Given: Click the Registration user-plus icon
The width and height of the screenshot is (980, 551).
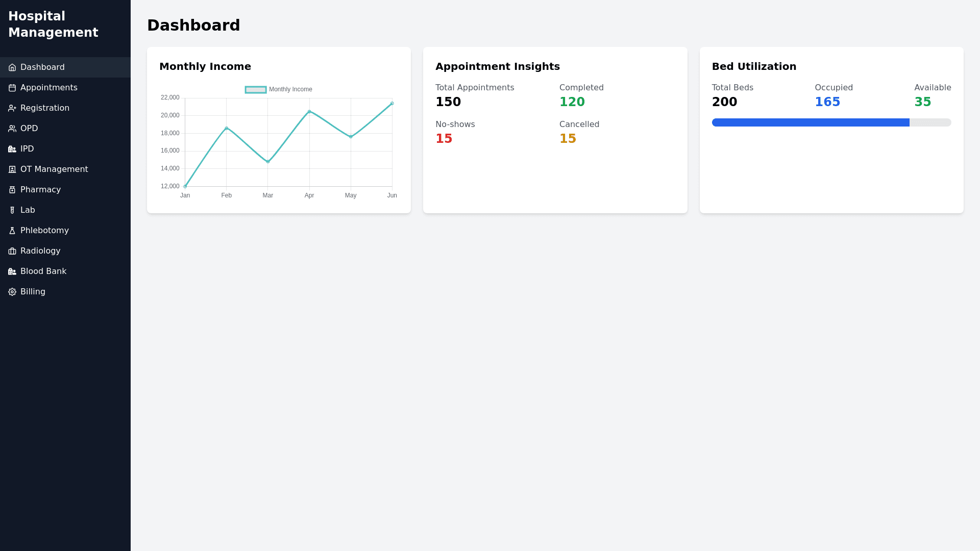Looking at the screenshot, I should click(12, 108).
